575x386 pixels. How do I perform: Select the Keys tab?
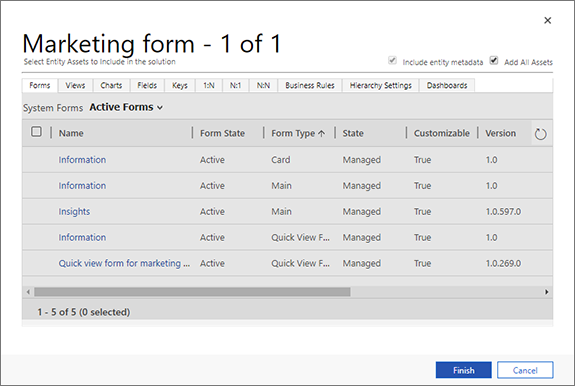tap(180, 85)
